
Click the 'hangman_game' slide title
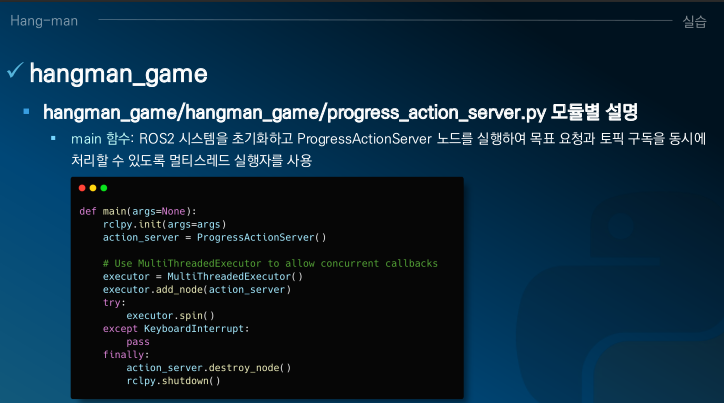point(119,73)
